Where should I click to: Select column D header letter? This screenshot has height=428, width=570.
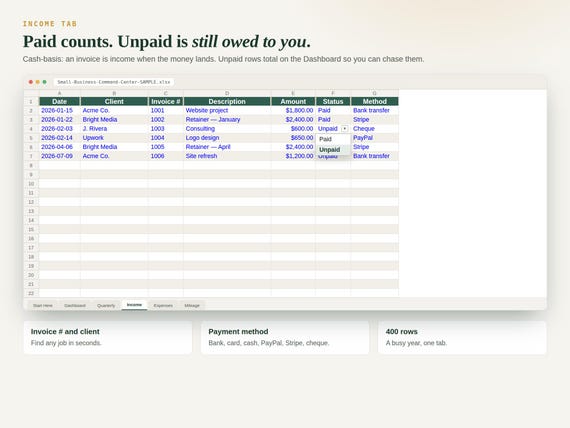coord(227,93)
